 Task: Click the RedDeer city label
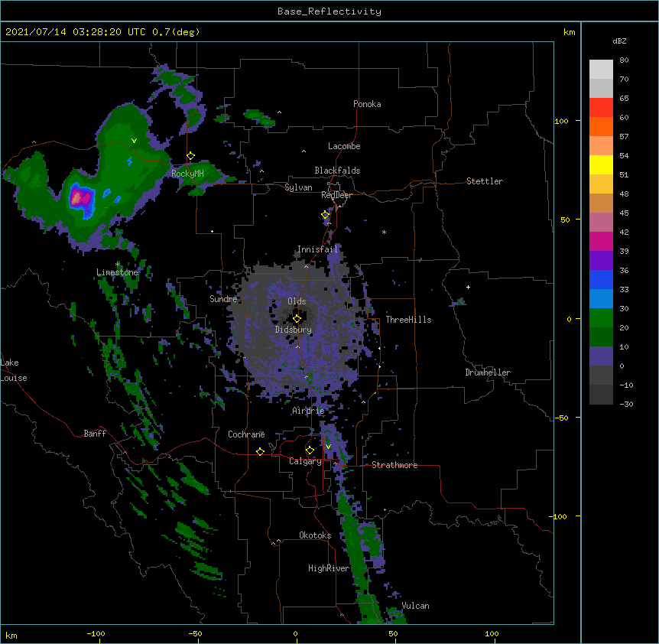[x=336, y=195]
